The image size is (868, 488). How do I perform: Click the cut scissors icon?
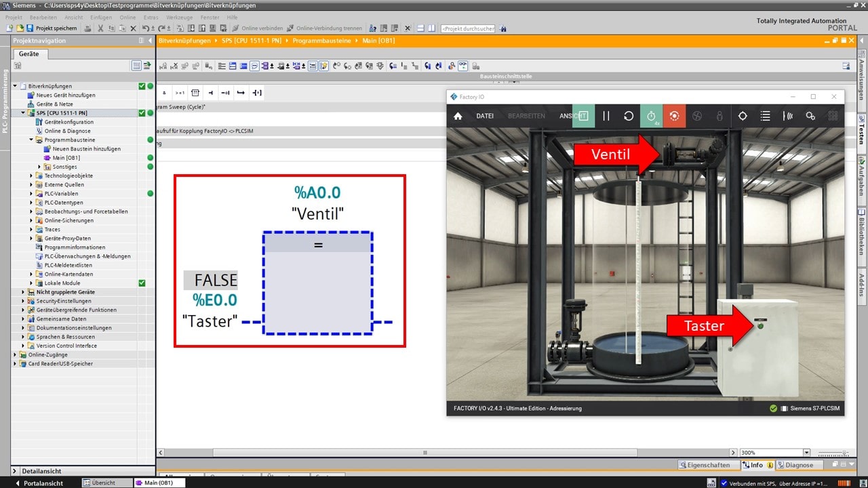(100, 28)
